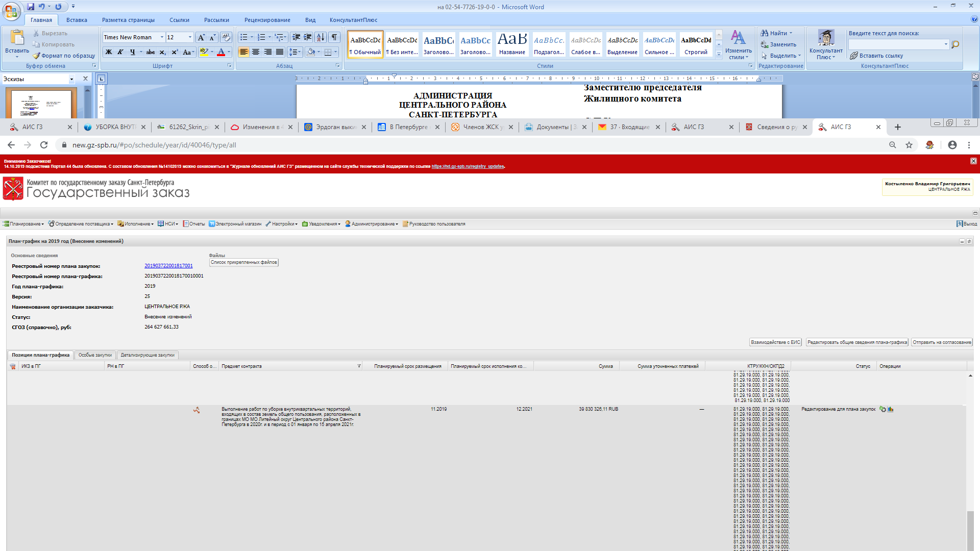Toggle bold (Ж) formatting in Word
This screenshot has width=980, height=551.
109,52
